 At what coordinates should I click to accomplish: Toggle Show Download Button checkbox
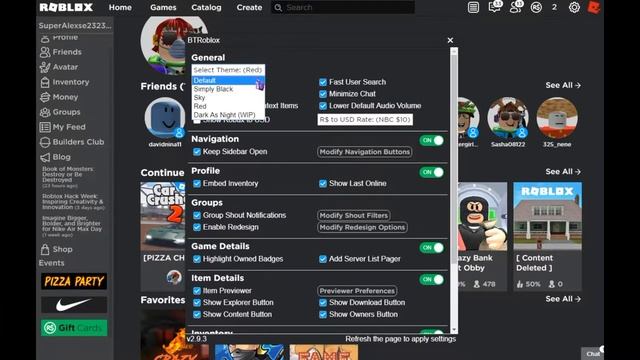[323, 303]
